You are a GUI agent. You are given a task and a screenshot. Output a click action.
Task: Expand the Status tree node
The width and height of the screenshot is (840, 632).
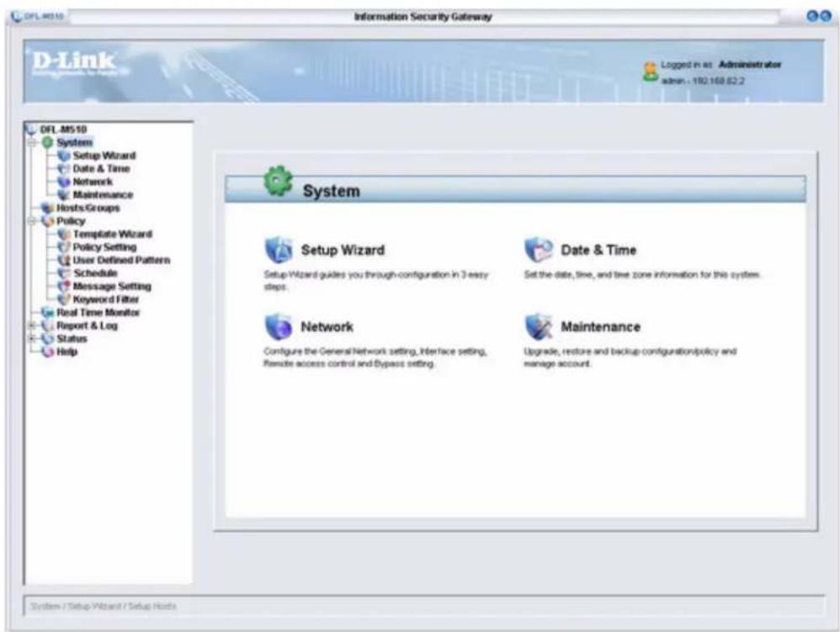tap(32, 338)
